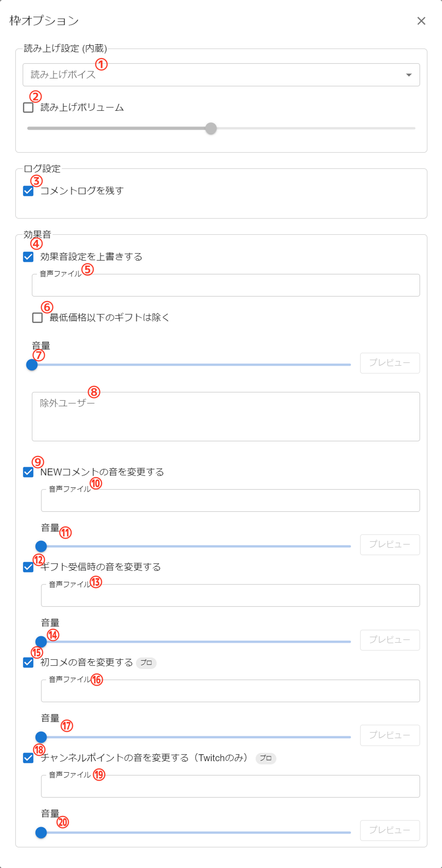
Task: Click 音声ファイル field for NEWコメント
Action: click(230, 501)
